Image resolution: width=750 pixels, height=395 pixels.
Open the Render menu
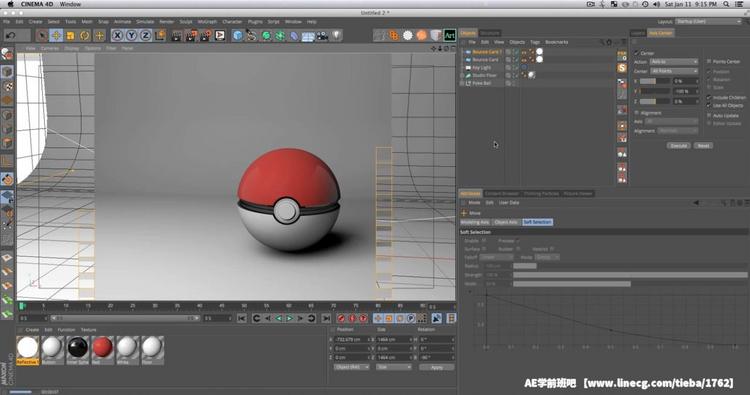click(166, 22)
